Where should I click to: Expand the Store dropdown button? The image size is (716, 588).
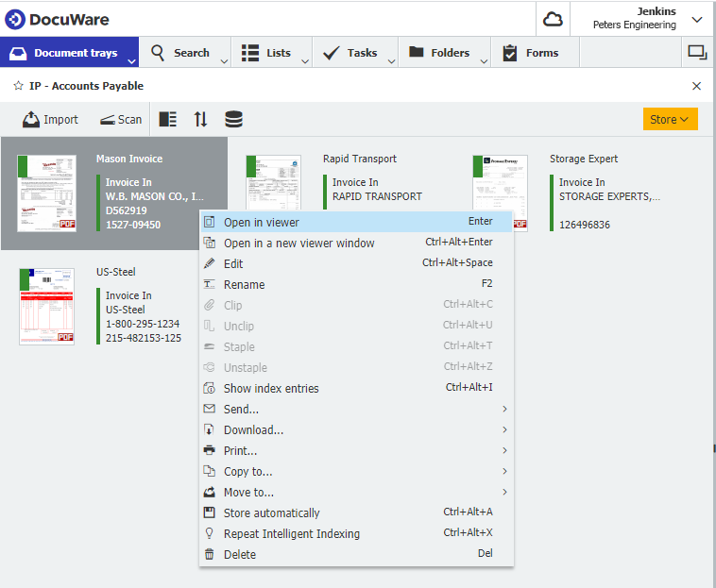click(x=670, y=119)
